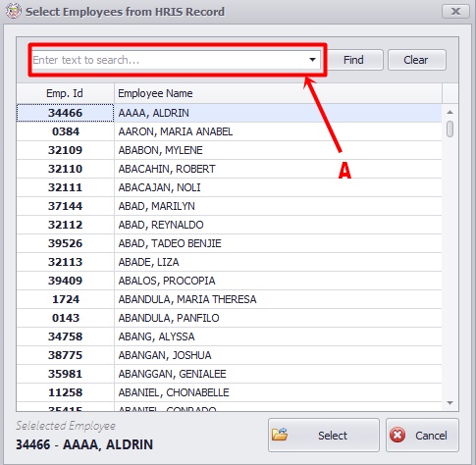Select the employee row AARON, MARIA ANABEL
Screen dimensions: 476x465
pos(229,131)
